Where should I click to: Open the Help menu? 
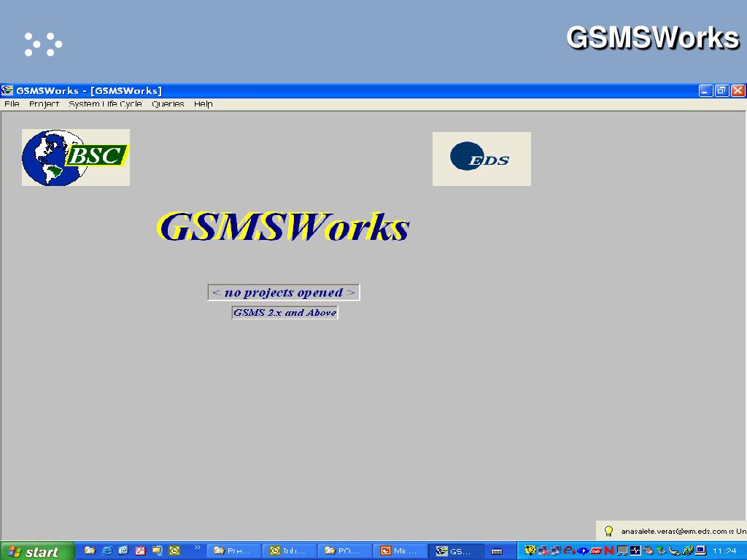(203, 104)
